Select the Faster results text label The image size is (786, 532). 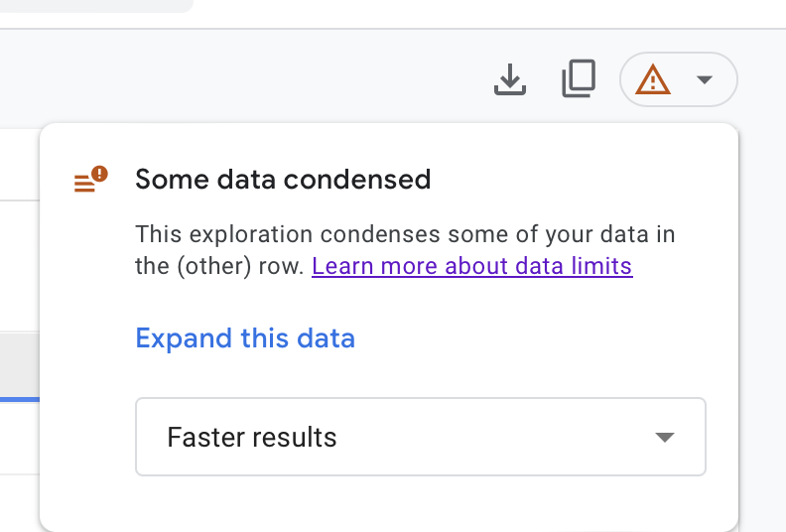click(x=252, y=437)
